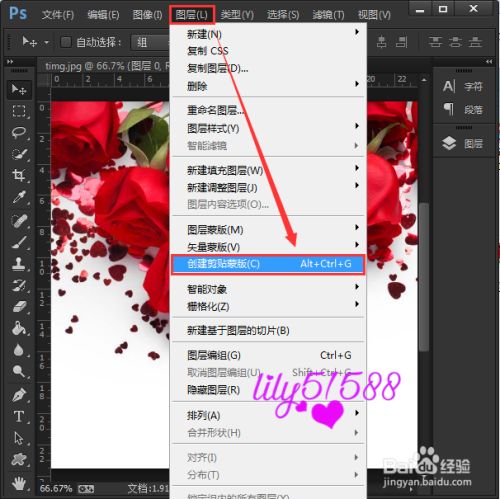Image resolution: width=500 pixels, height=499 pixels.
Task: Select the Brush tool
Action: [x=19, y=242]
